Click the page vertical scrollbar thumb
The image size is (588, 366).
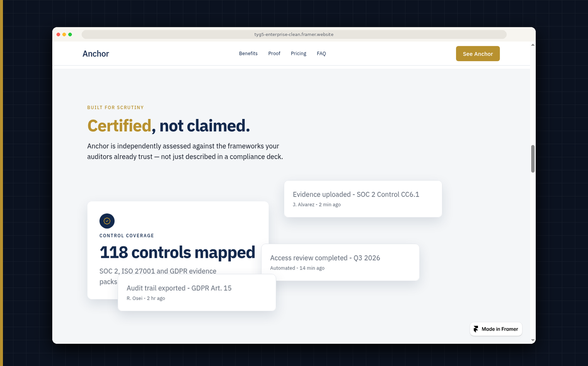[533, 159]
